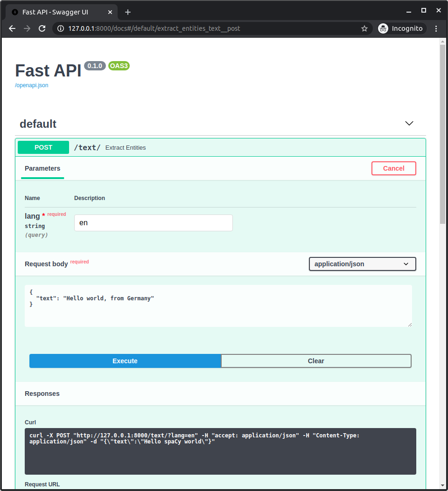Close the Fast API - Swagger UI tab

(110, 12)
